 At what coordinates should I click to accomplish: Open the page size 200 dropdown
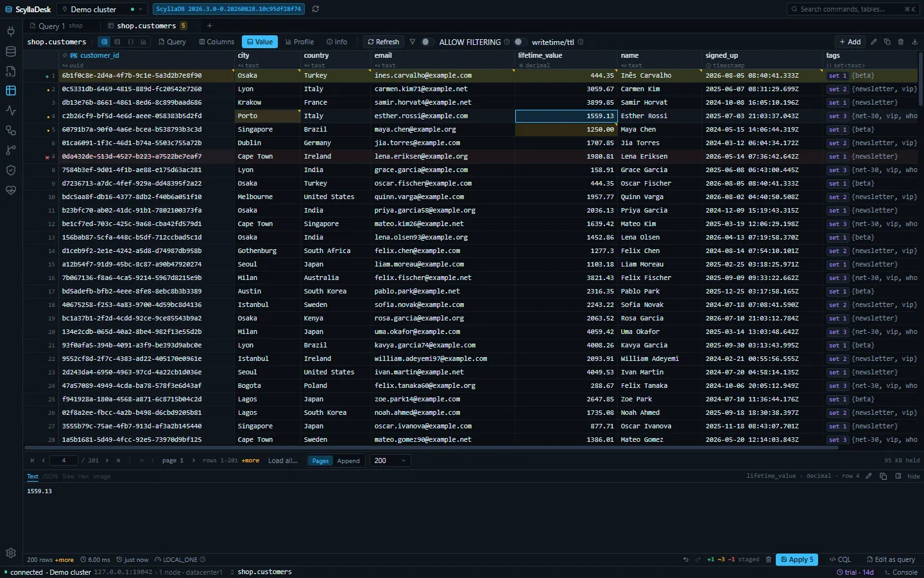pyautogui.click(x=390, y=460)
